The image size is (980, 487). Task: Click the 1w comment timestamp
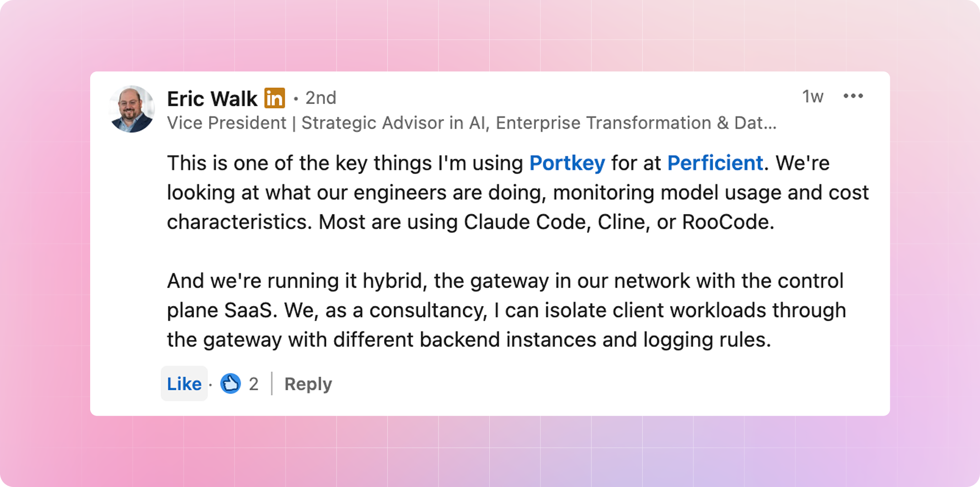(812, 97)
